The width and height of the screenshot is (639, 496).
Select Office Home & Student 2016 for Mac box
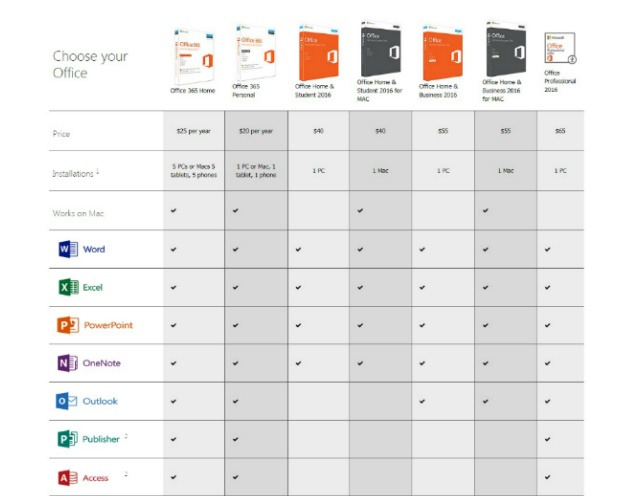381,48
